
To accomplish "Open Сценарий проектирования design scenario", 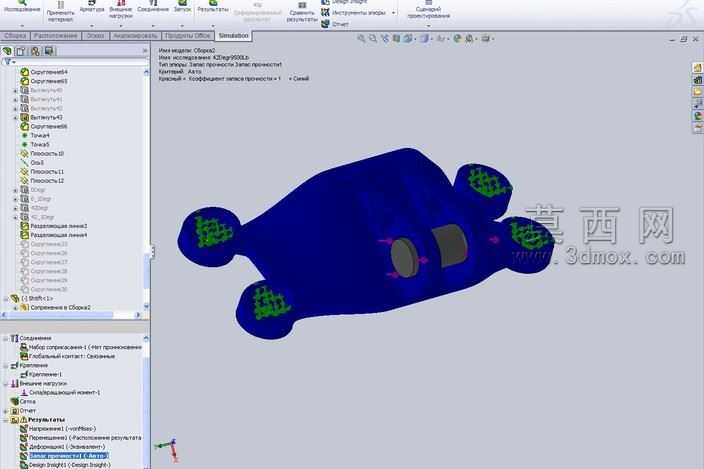I will [x=429, y=10].
